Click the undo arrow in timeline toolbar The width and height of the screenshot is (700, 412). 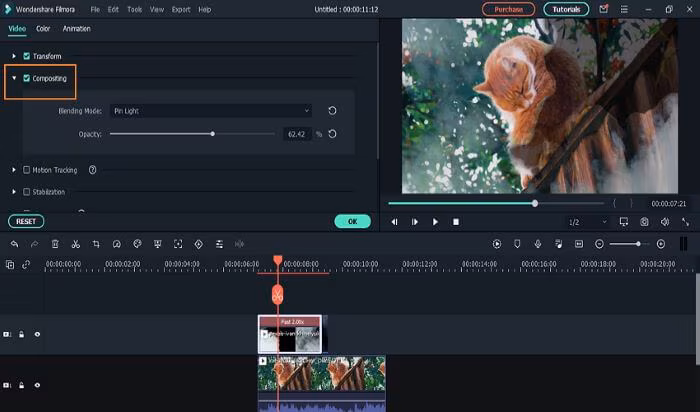coord(14,244)
